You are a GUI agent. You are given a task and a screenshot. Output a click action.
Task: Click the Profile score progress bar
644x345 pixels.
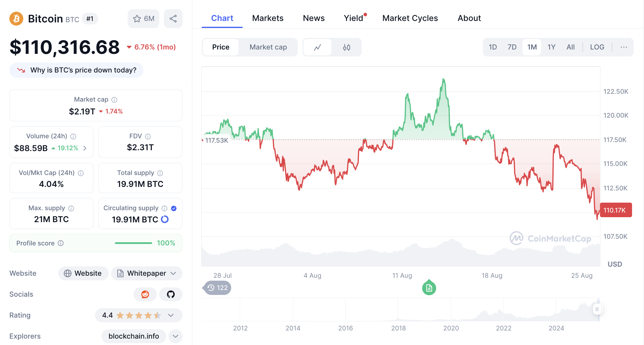[134, 243]
